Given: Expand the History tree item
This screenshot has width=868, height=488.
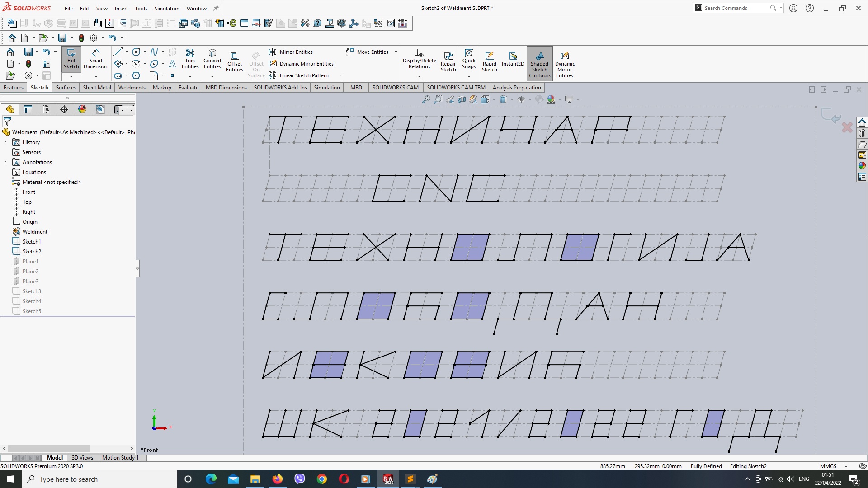Looking at the screenshot, I should (x=5, y=142).
